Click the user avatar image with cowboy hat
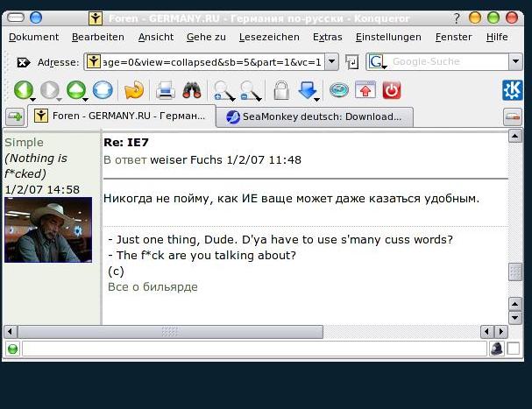Viewport: 532px width, 409px height. (x=48, y=230)
